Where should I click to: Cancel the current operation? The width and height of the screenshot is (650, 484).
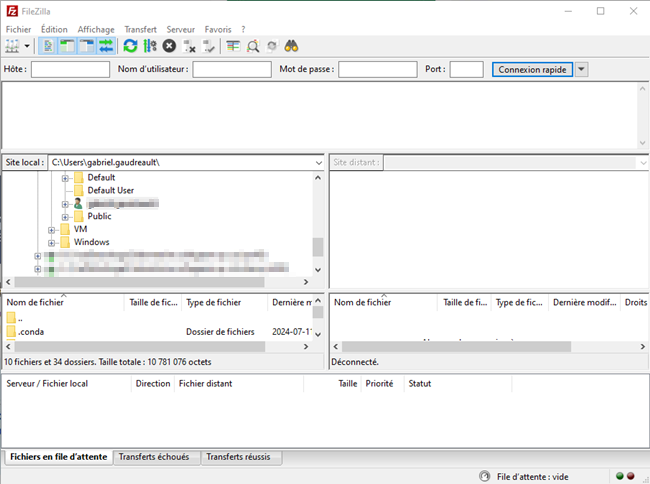[169, 46]
